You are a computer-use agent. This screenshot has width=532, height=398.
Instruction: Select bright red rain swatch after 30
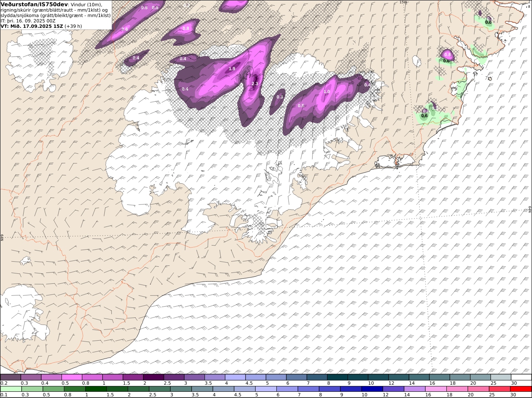coord(521,389)
